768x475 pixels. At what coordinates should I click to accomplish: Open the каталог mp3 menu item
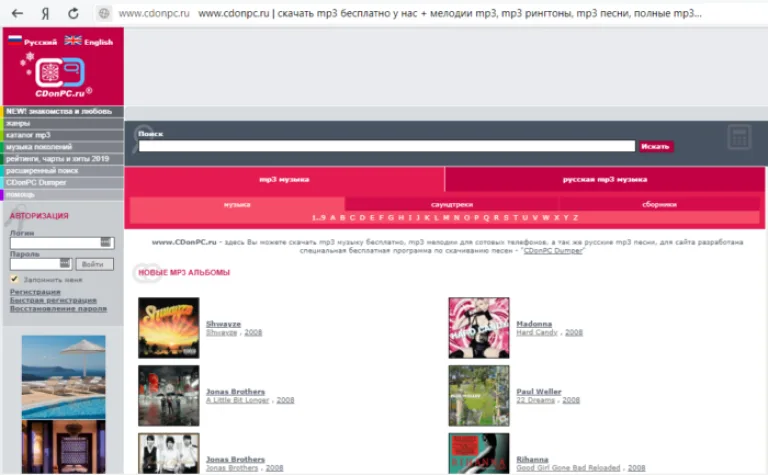pos(63,135)
